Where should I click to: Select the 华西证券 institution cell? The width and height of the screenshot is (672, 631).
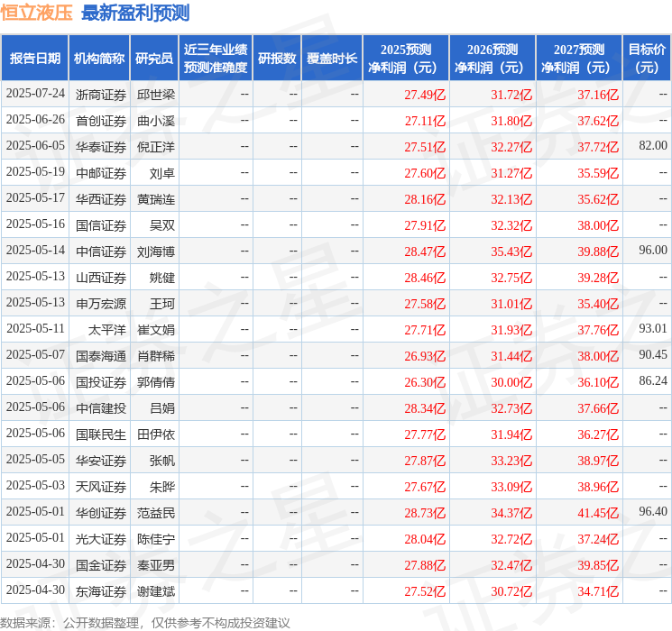(101, 199)
